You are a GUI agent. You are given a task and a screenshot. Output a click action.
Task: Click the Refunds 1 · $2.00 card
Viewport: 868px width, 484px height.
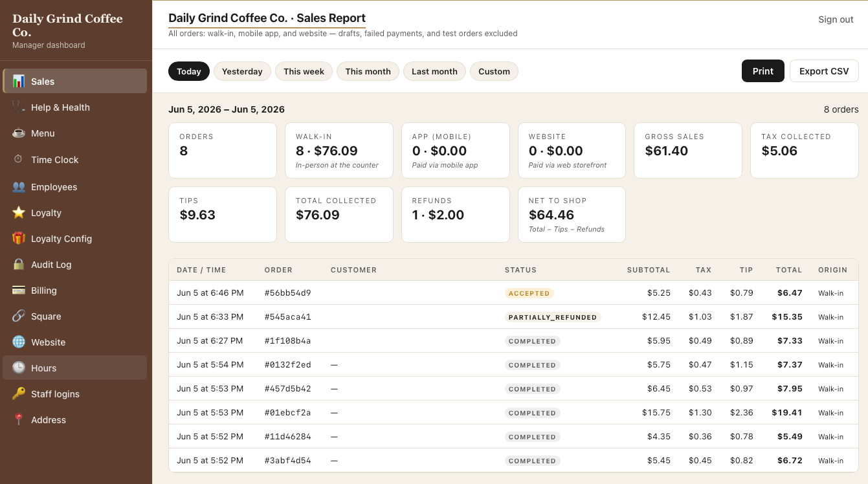click(455, 214)
